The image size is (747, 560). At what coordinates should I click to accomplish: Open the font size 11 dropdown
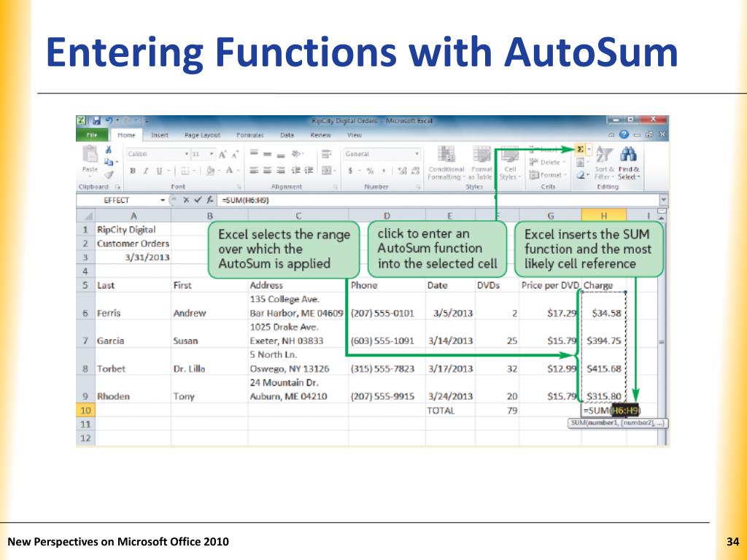coord(212,155)
